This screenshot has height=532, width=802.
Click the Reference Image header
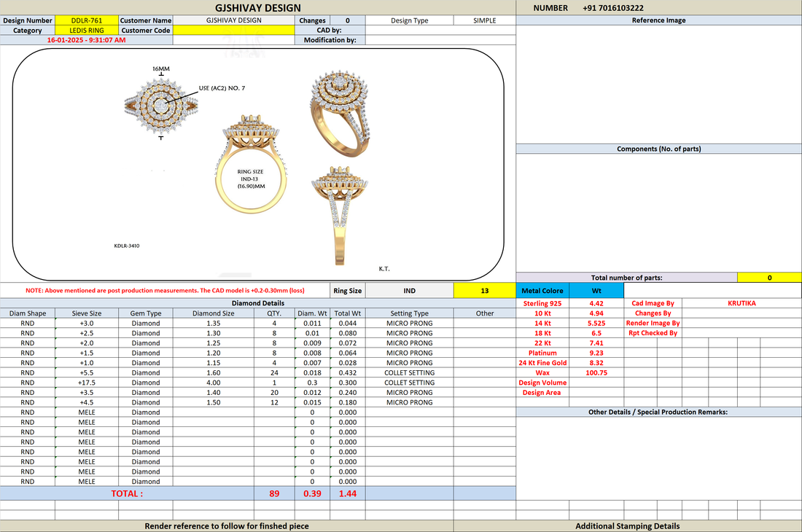pyautogui.click(x=659, y=20)
